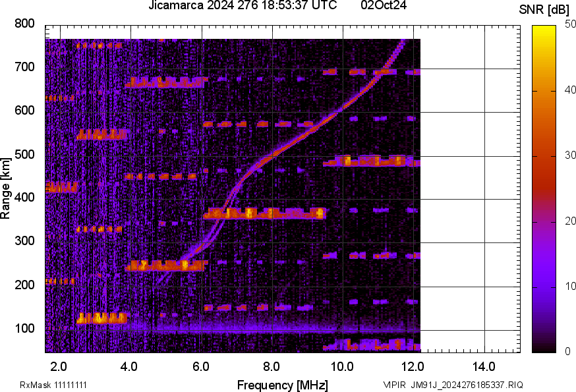This screenshot has width=576, height=392.
Task: Click the 'Frequency [MHz]' axis label
Action: coord(283,385)
